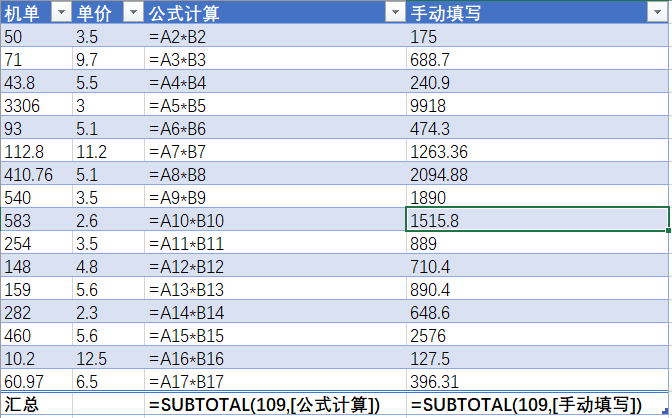Viewport: 672px width, 418px height.
Task: Select the 单价 cell with 2.3
Action: 108,312
